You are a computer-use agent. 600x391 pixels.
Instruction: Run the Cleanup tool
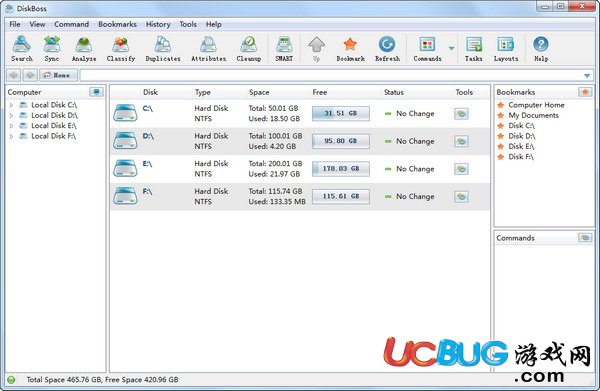(x=249, y=49)
